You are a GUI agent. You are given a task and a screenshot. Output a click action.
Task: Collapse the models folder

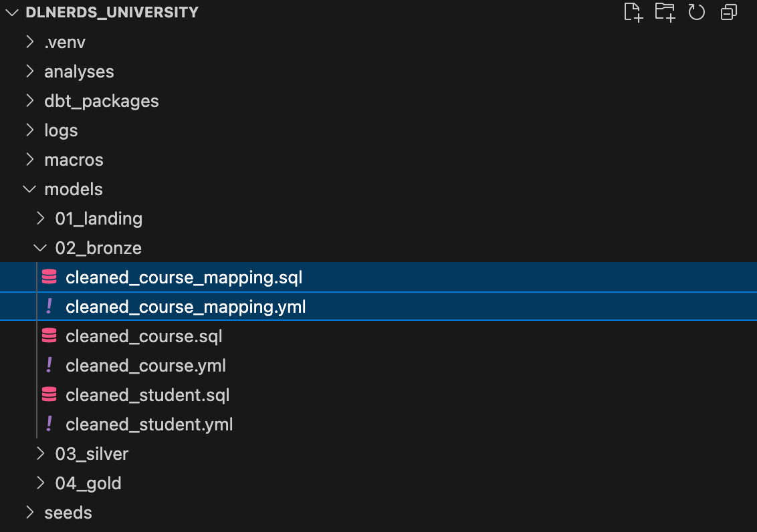(x=29, y=189)
